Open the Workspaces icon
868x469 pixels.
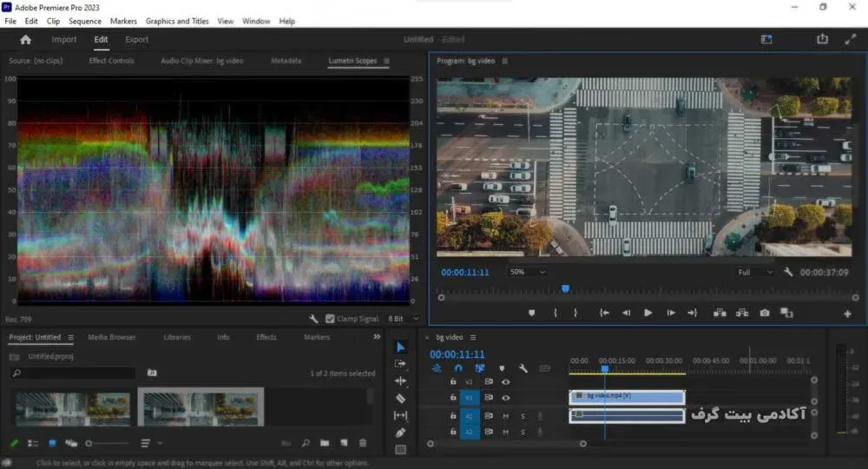[x=766, y=39]
